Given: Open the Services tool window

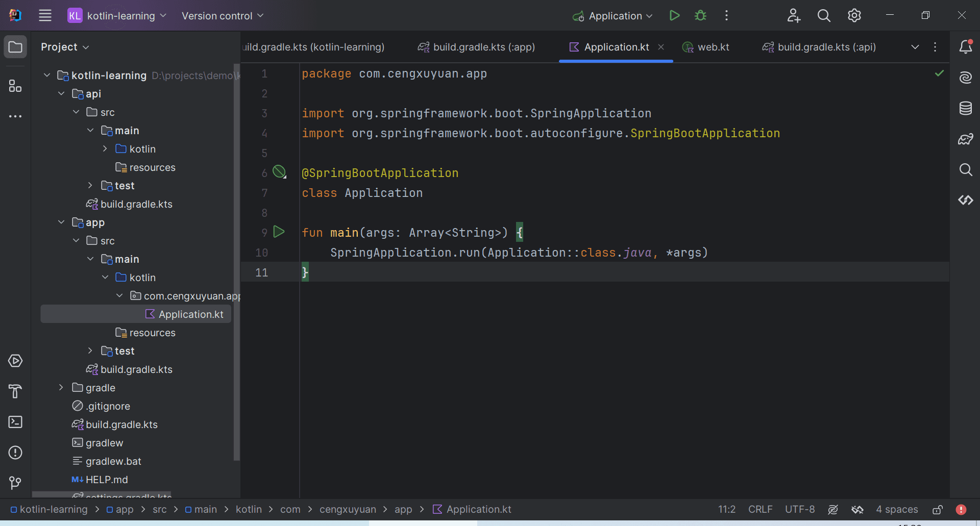Looking at the screenshot, I should [x=15, y=361].
